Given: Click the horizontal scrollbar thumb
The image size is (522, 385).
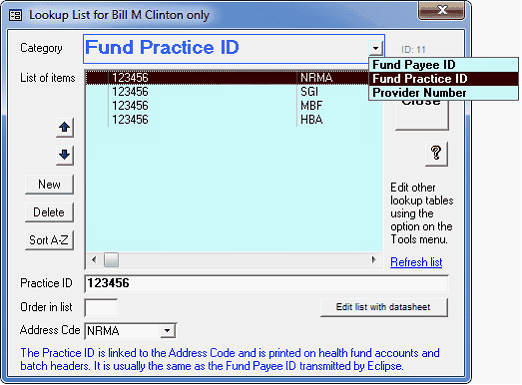Looking at the screenshot, I should tap(111, 259).
